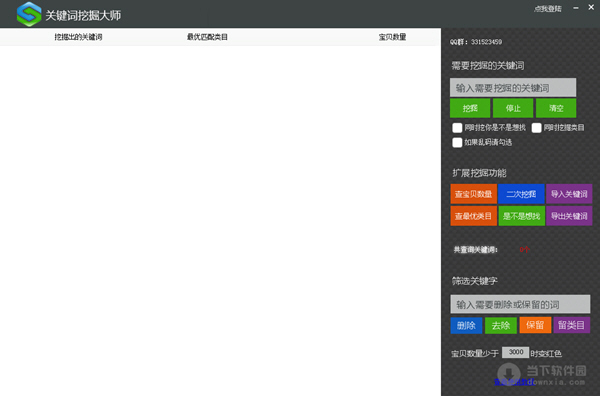Click the blue 删除 button
600x396 pixels.
tap(466, 325)
